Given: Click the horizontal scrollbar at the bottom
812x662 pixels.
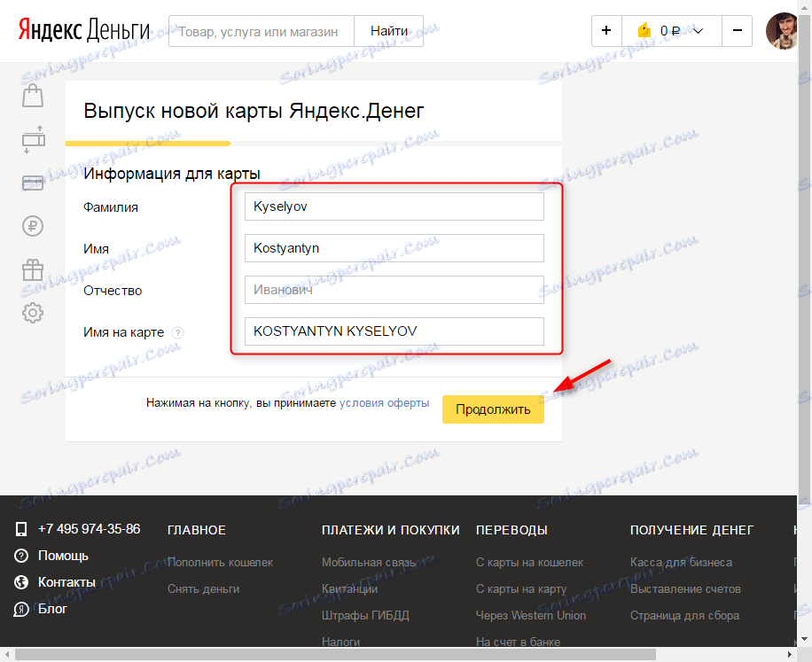Looking at the screenshot, I should (336, 655).
